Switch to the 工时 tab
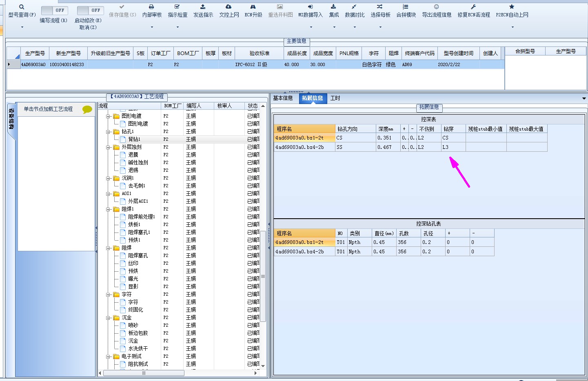The width and height of the screenshot is (588, 381). [335, 98]
